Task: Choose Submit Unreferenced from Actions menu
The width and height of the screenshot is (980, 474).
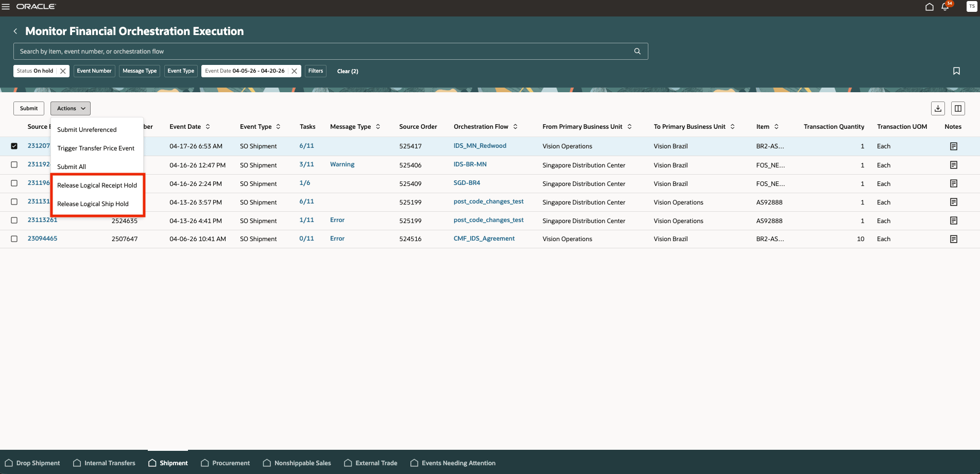Action: (x=97, y=130)
